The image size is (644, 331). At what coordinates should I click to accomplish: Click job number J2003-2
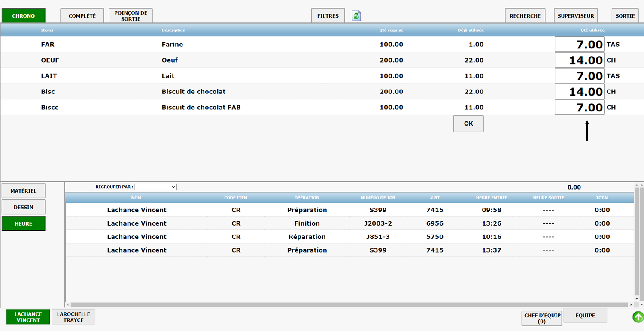coord(378,223)
